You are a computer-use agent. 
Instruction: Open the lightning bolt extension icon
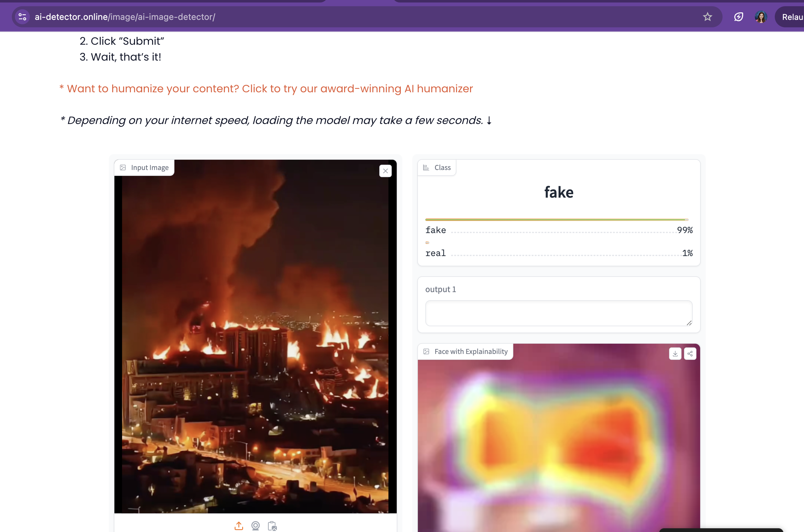pos(738,17)
